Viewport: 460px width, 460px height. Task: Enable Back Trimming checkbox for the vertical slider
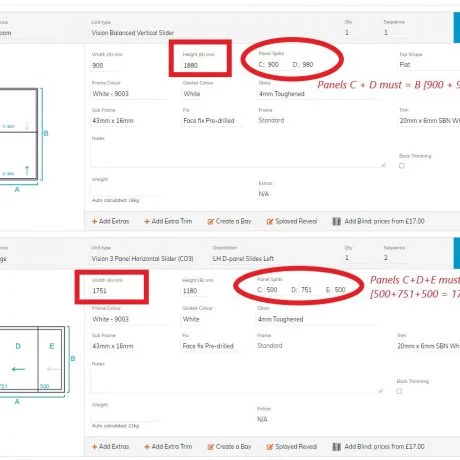(402, 166)
